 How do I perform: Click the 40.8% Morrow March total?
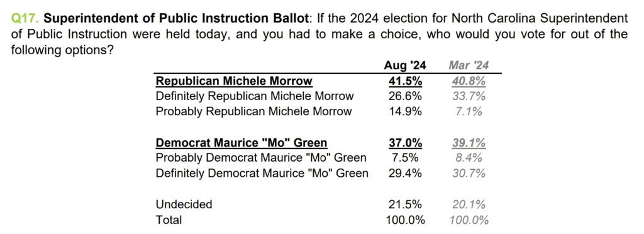pyautogui.click(x=469, y=81)
